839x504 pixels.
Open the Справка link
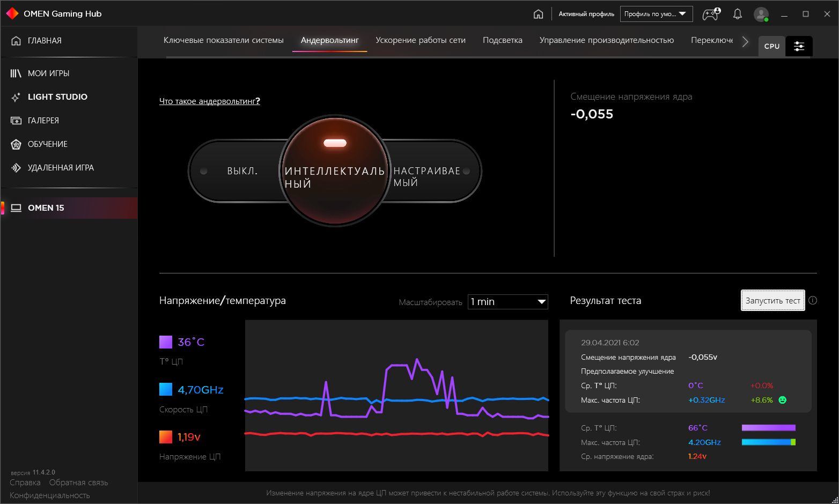(x=25, y=483)
